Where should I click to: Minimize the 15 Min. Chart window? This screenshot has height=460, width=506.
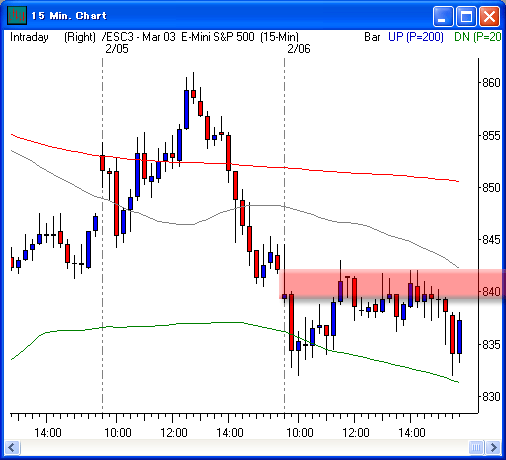[x=443, y=16]
